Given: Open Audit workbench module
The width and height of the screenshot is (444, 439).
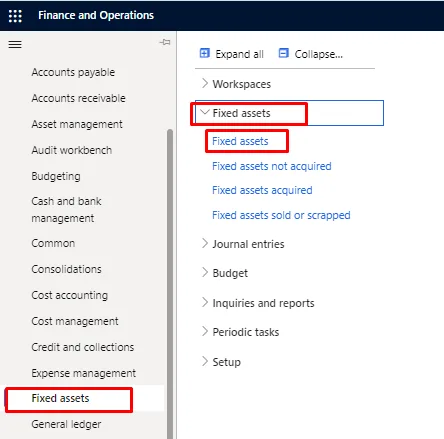Looking at the screenshot, I should click(71, 150).
